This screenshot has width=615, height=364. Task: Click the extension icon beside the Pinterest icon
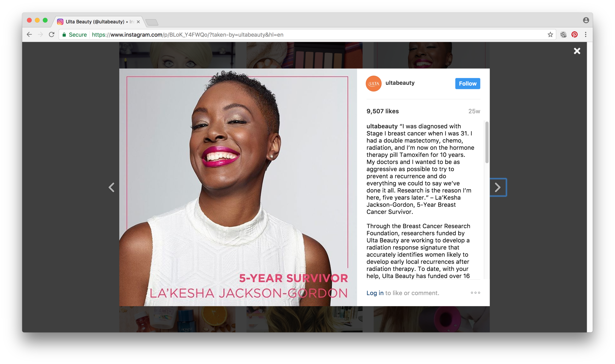563,35
